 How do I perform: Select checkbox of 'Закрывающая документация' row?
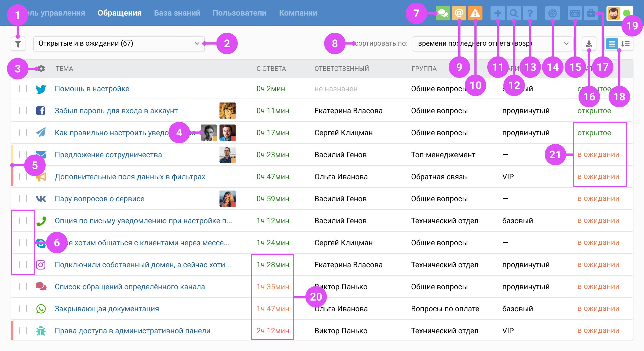pos(23,309)
